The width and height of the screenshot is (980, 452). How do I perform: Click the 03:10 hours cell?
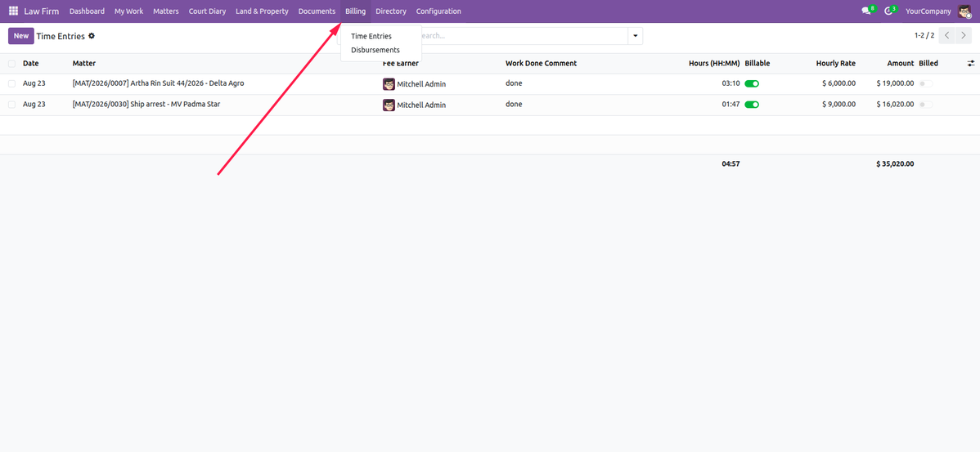[731, 83]
